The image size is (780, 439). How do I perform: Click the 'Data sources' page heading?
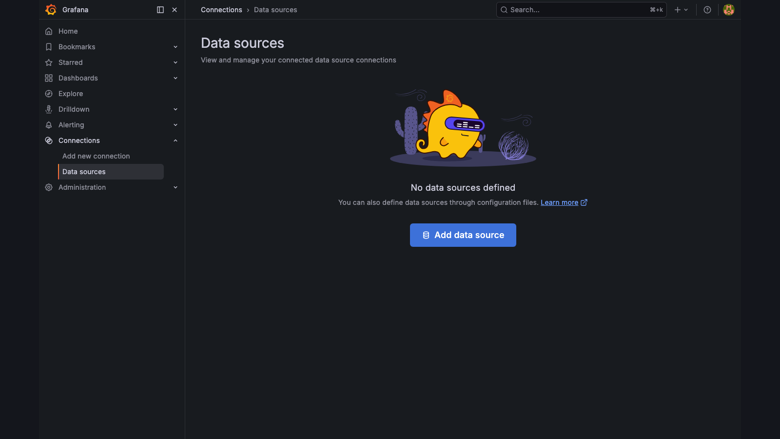pos(242,43)
